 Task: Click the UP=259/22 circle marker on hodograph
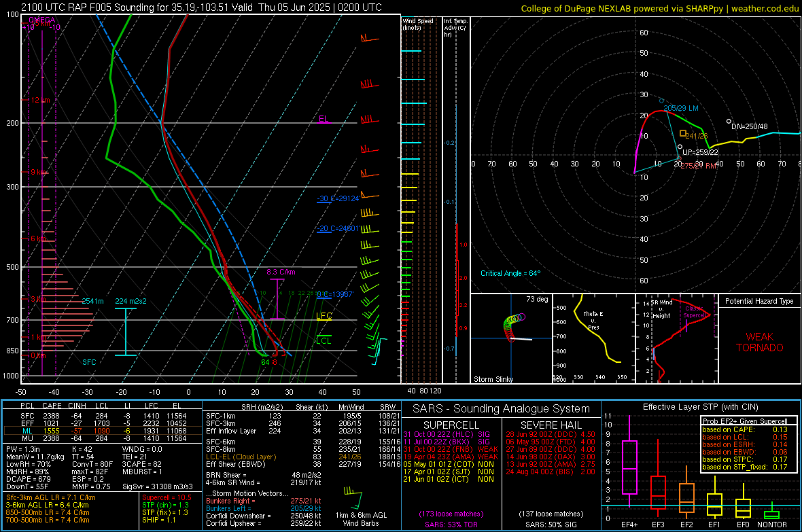click(680, 147)
